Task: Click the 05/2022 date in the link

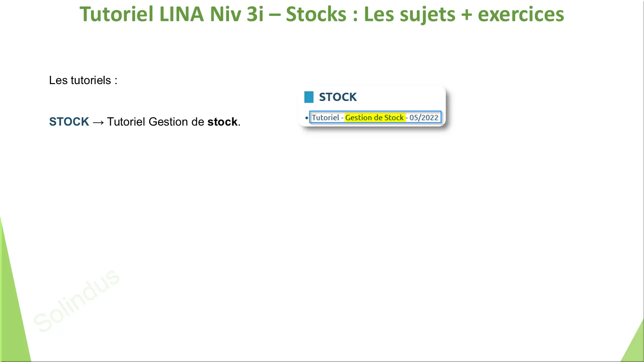Action: point(424,117)
